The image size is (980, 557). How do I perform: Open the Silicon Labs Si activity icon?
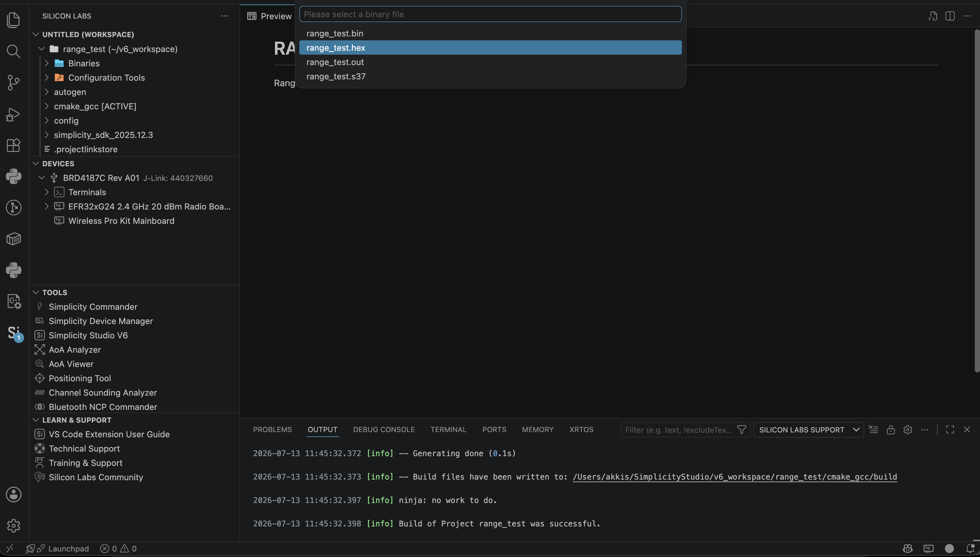tap(14, 333)
